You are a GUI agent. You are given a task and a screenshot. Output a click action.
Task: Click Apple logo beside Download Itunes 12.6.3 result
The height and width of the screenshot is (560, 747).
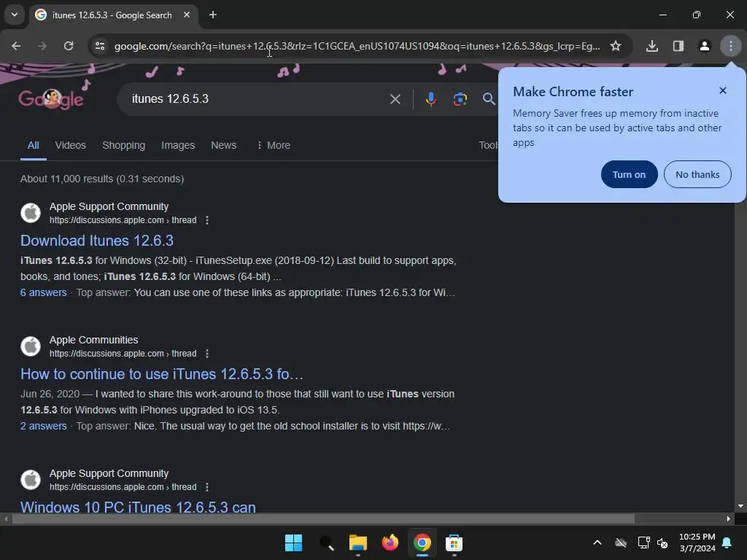pos(31,213)
